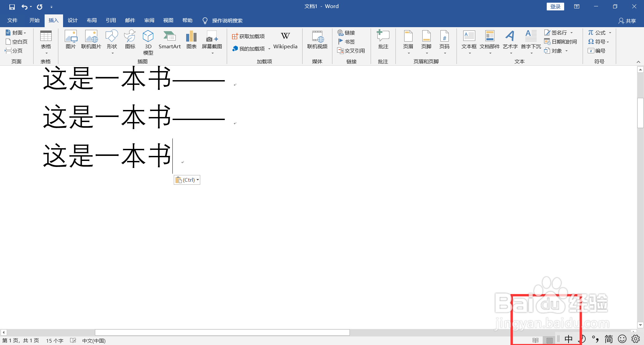The width and height of the screenshot is (644, 345).
Task: Insert a 链接 hyperlink
Action: pyautogui.click(x=346, y=33)
